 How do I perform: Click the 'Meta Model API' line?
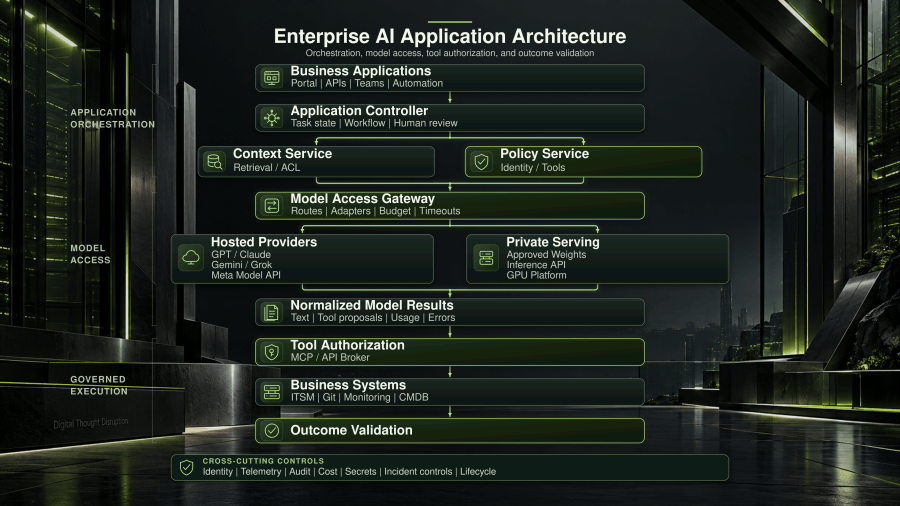(246, 275)
